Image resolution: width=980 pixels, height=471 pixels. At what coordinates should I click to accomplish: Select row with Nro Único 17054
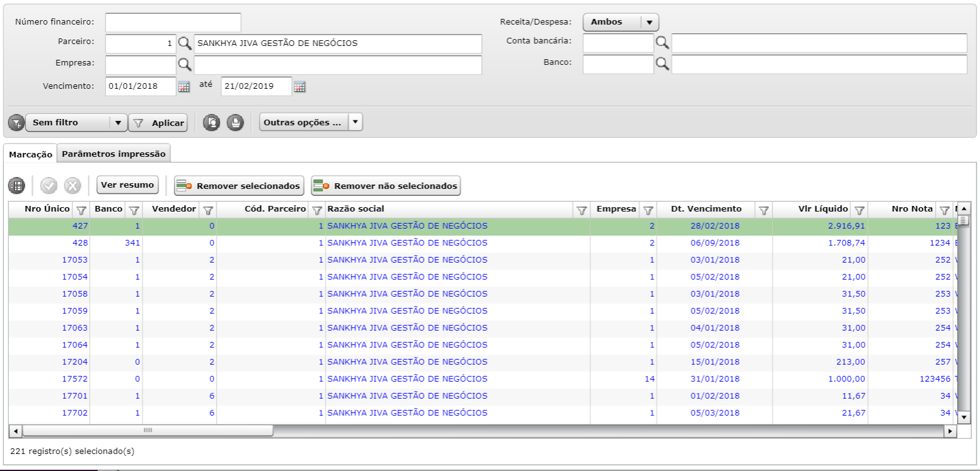(x=482, y=277)
